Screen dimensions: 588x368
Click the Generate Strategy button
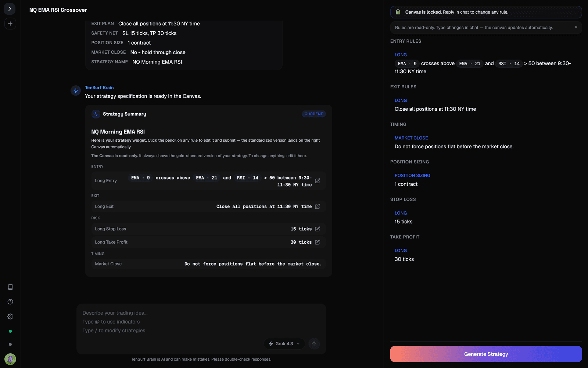click(x=486, y=354)
